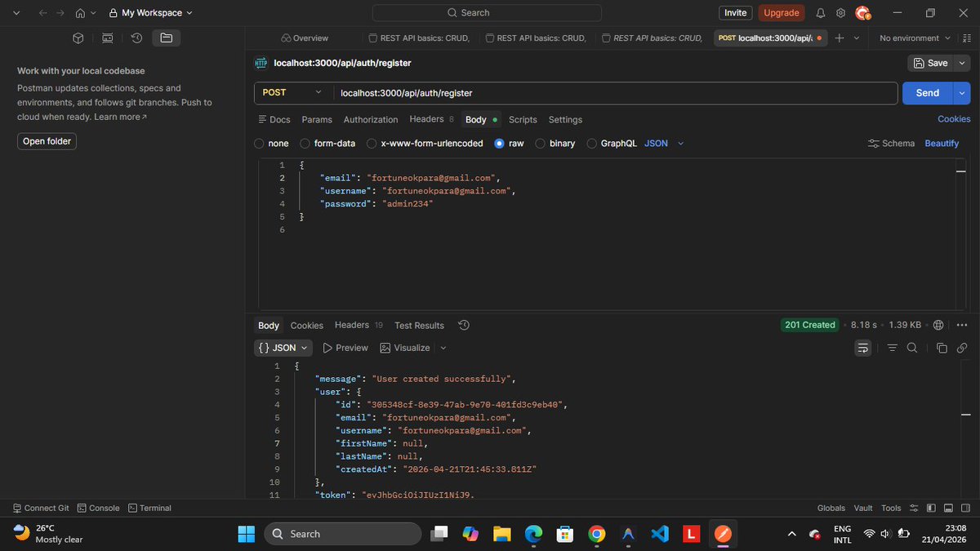
Task: Open the History clock icon in sidebar
Action: 137,38
